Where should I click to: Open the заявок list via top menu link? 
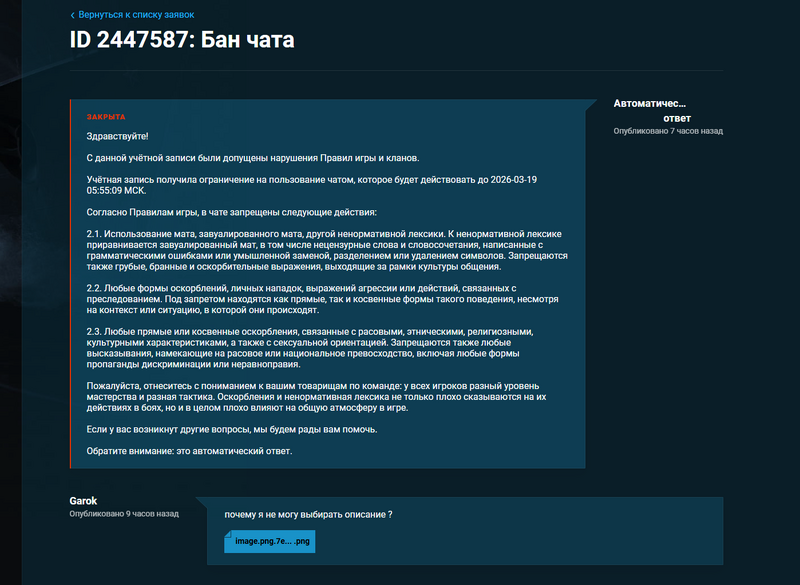(134, 15)
